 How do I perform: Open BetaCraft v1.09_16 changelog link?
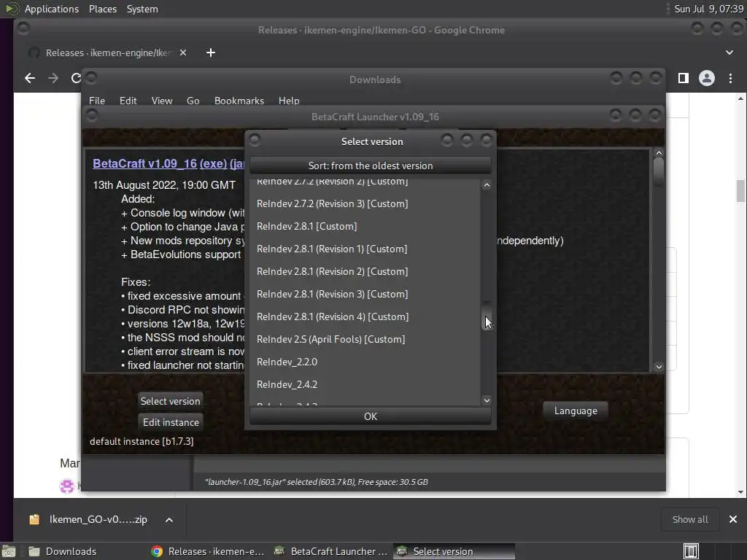click(145, 163)
